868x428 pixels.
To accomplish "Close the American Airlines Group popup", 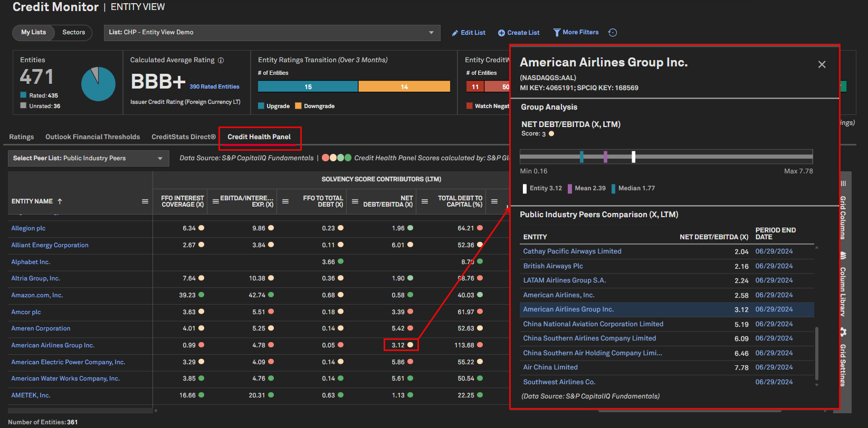I will pyautogui.click(x=822, y=64).
